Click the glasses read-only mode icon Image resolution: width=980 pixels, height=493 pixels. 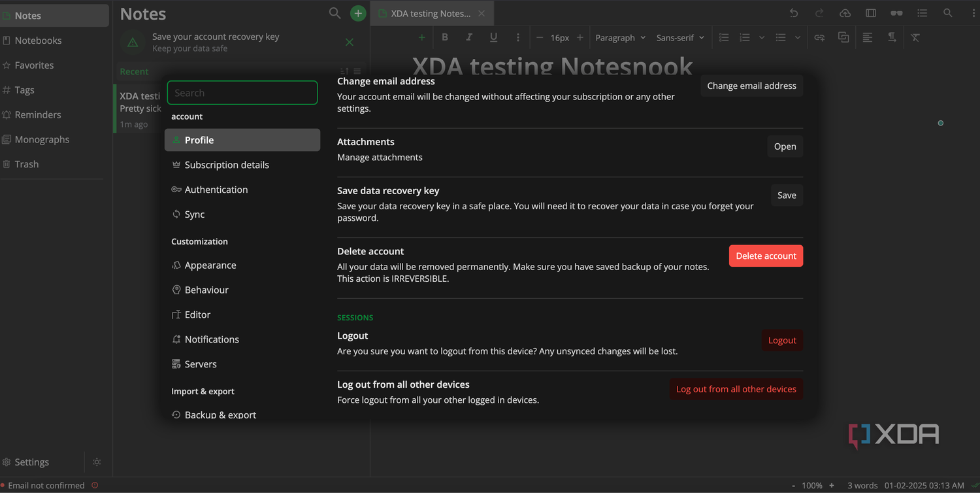tap(896, 13)
